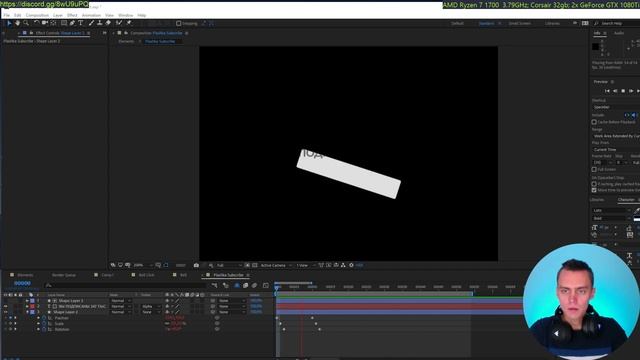Viewport: 640px width, 360px height.
Task: Enable Motion Blur timeline icon
Action: click(254, 285)
